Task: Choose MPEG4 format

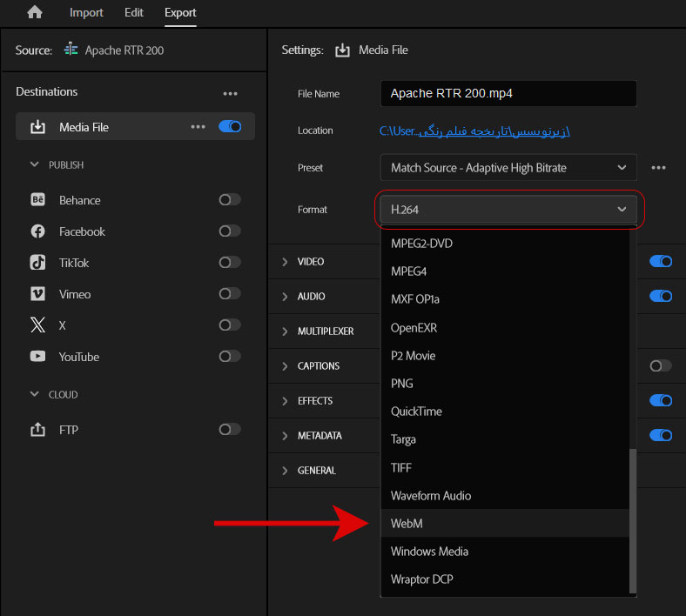Action: click(505, 271)
